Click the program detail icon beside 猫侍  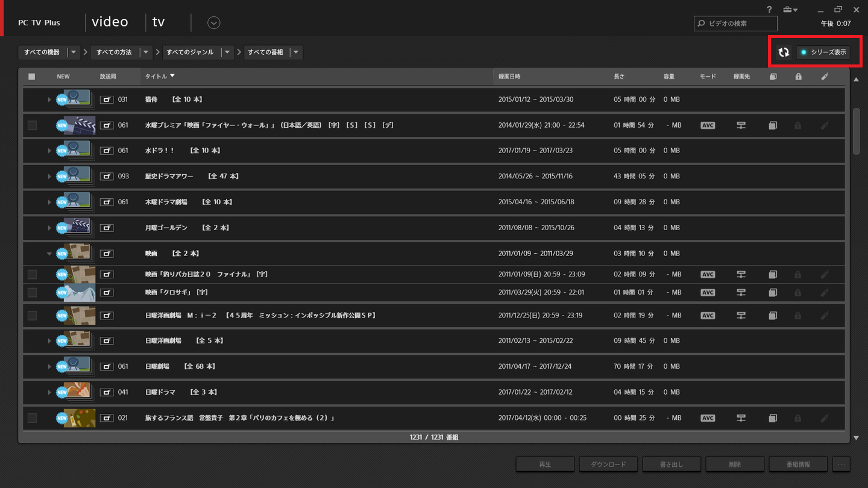[107, 99]
